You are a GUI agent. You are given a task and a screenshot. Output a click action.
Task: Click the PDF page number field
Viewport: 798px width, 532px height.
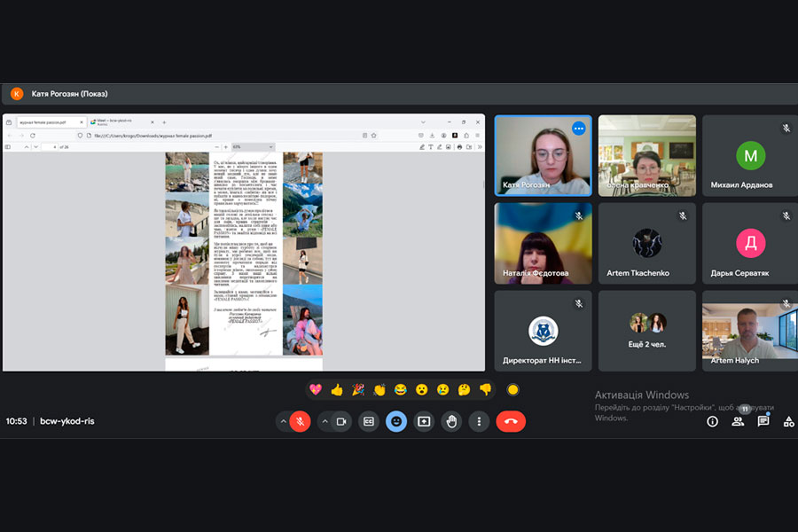(x=50, y=146)
